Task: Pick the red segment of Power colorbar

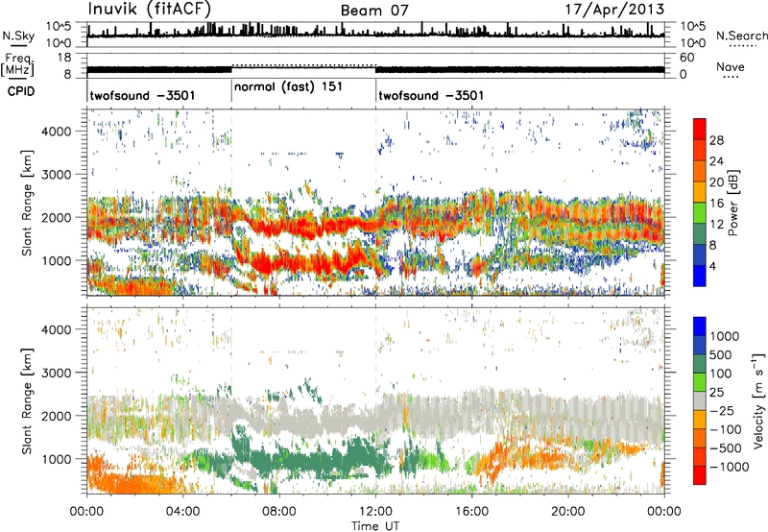Action: 700,130
